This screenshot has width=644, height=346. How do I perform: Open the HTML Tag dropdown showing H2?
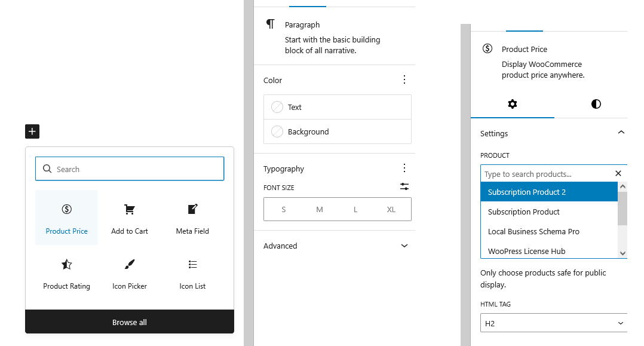coord(554,323)
